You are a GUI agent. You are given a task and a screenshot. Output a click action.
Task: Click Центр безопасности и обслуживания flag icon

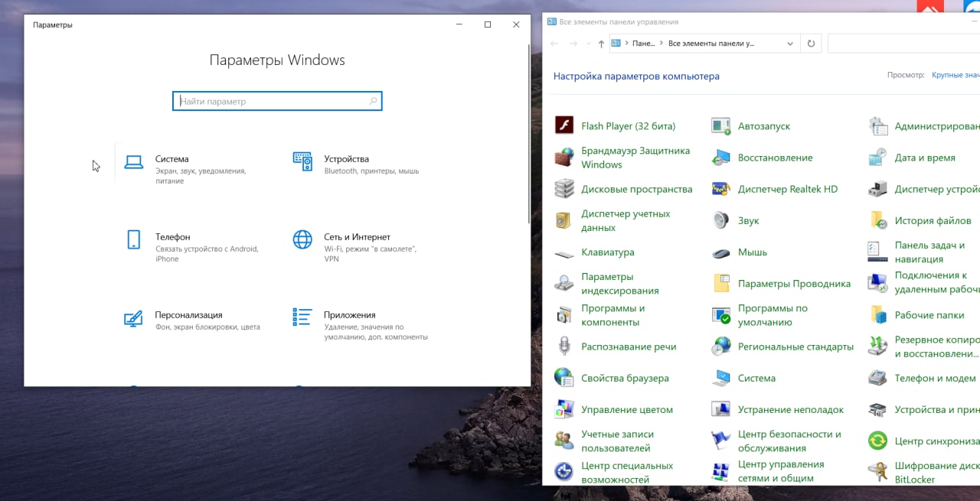(721, 441)
